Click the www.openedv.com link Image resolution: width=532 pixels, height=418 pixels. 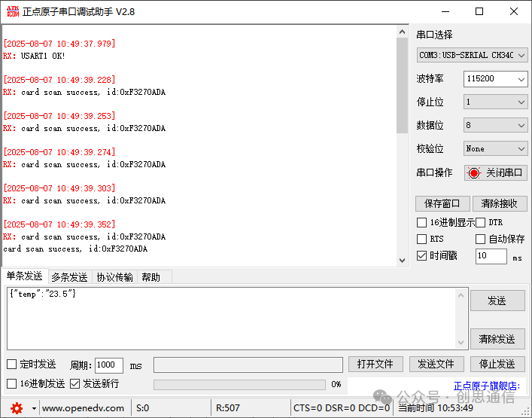(x=83, y=408)
